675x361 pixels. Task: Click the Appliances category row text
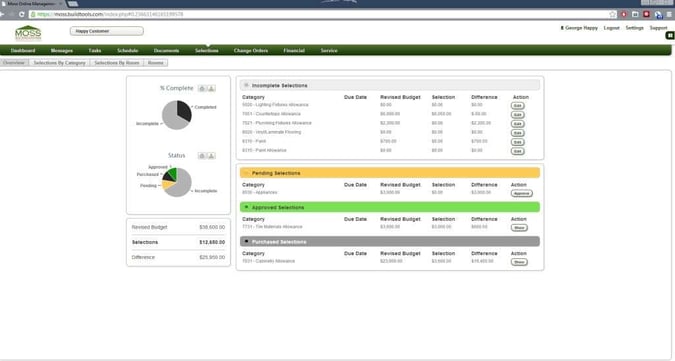(x=260, y=192)
